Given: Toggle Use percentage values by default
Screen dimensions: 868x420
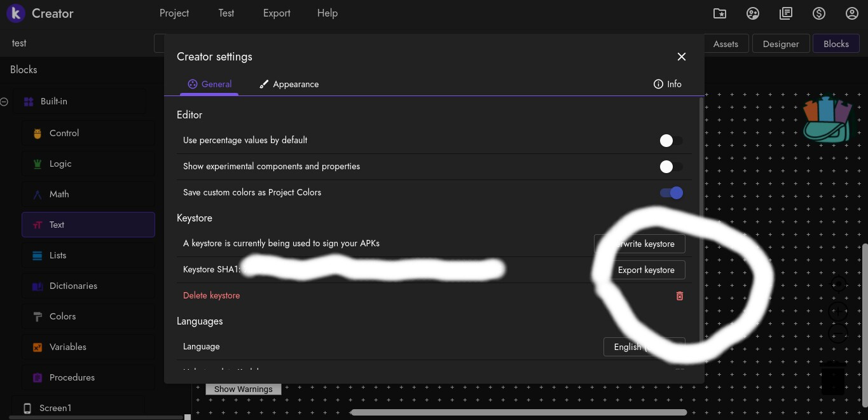Looking at the screenshot, I should (x=671, y=141).
